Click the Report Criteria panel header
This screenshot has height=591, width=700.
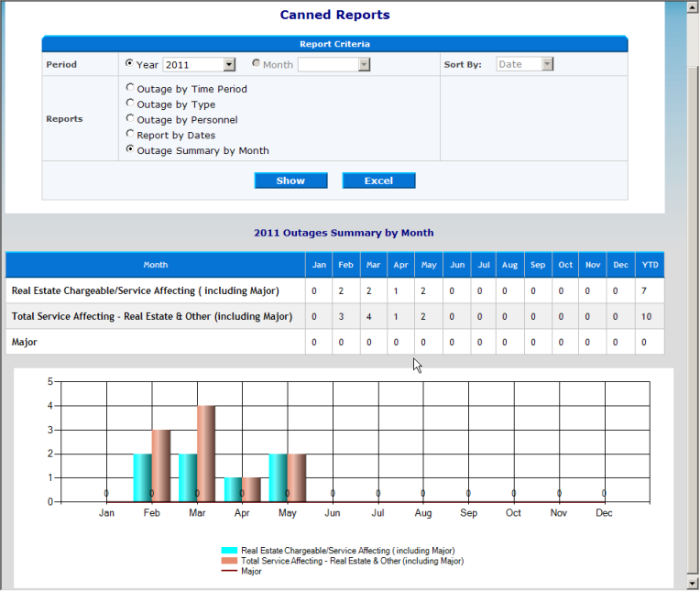pos(334,44)
